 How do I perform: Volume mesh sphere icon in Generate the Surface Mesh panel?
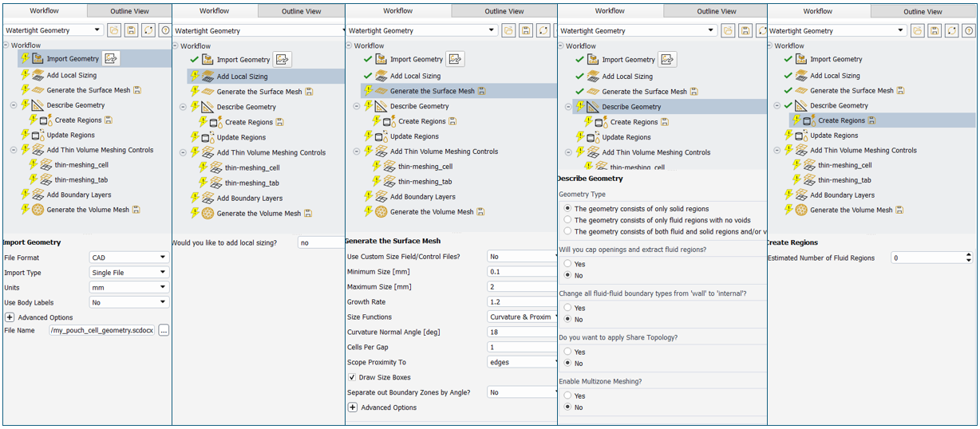click(x=381, y=211)
